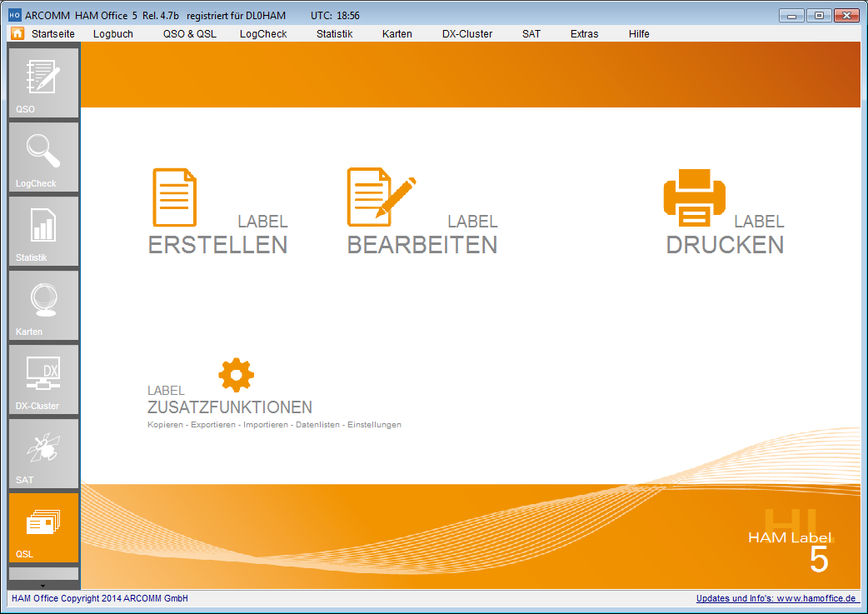Maximize the HAM Office window
The height and width of the screenshot is (614, 868).
pyautogui.click(x=819, y=16)
